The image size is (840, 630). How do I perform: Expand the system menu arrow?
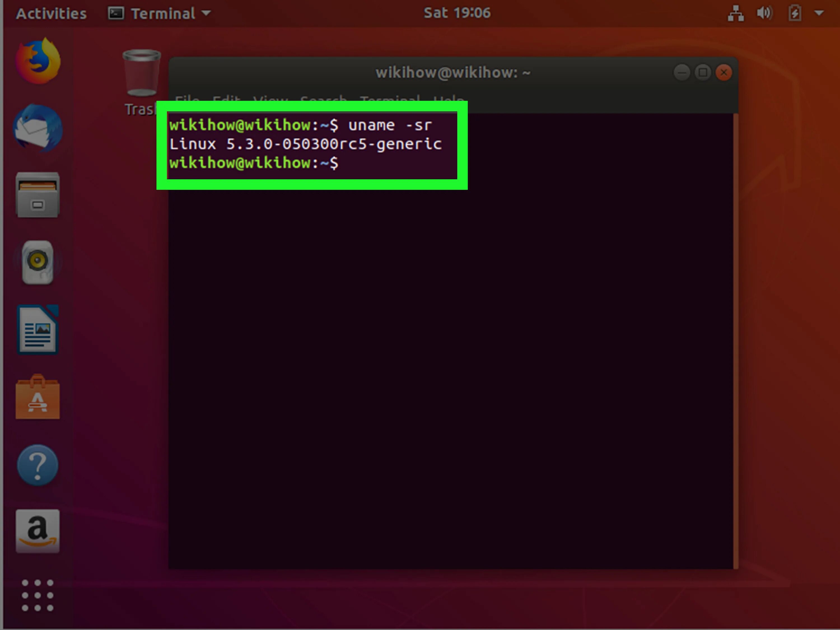tap(819, 13)
